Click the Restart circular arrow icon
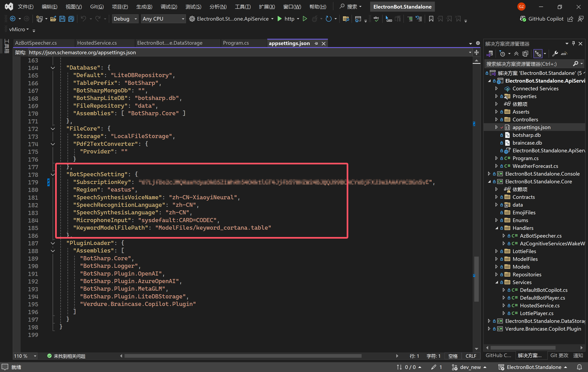 coord(329,19)
